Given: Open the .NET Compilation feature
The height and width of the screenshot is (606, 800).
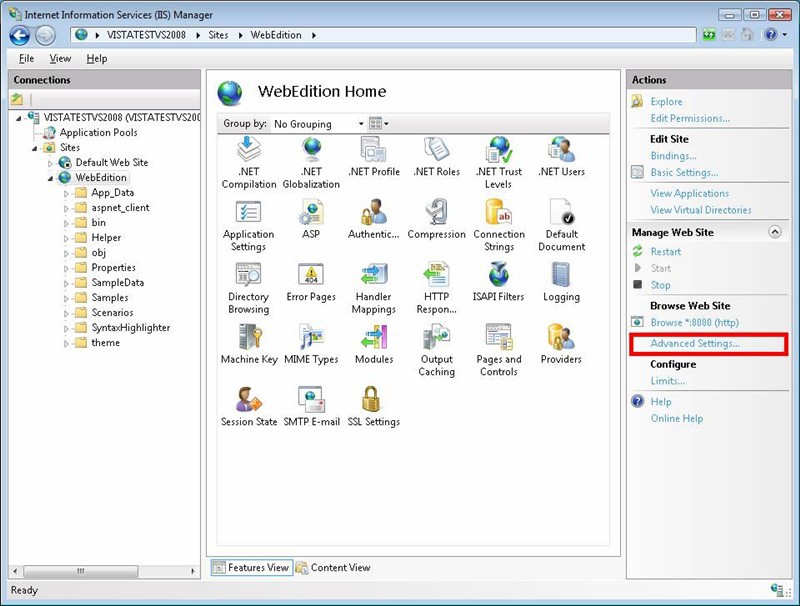Looking at the screenshot, I should click(x=249, y=162).
